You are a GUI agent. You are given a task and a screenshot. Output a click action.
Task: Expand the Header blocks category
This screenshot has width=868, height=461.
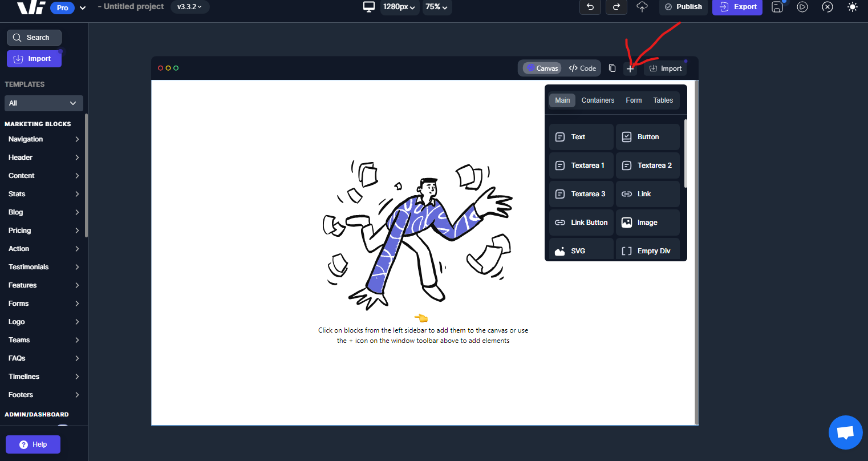[x=43, y=157]
